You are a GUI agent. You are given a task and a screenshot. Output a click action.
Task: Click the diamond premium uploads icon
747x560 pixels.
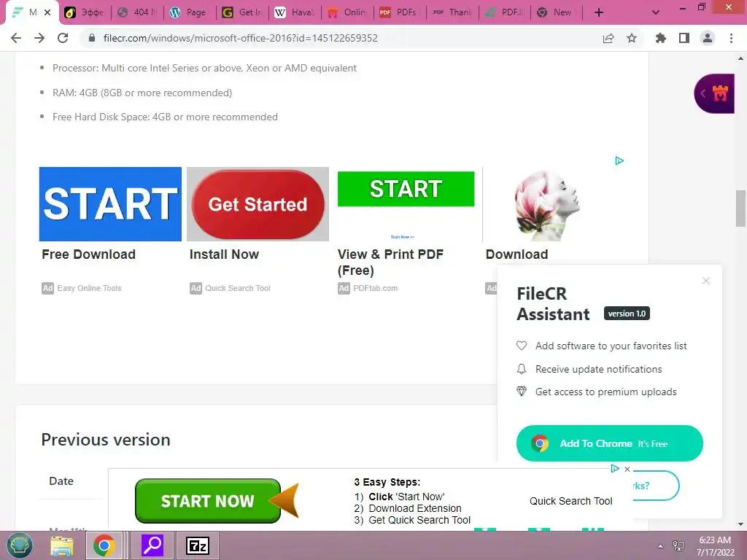[522, 392]
